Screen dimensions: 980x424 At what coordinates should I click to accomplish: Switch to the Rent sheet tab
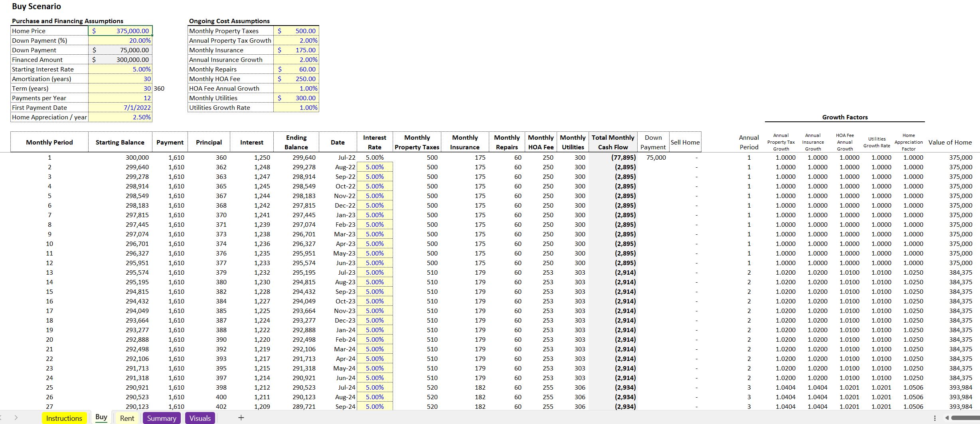[x=127, y=418]
